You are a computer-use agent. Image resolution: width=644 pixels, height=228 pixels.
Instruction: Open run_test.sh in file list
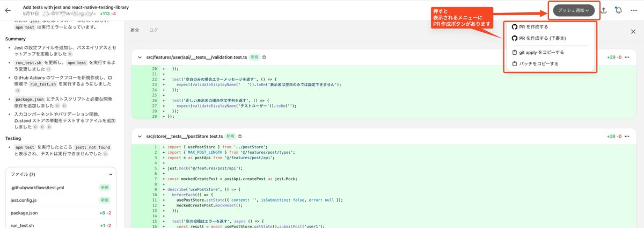point(61,225)
